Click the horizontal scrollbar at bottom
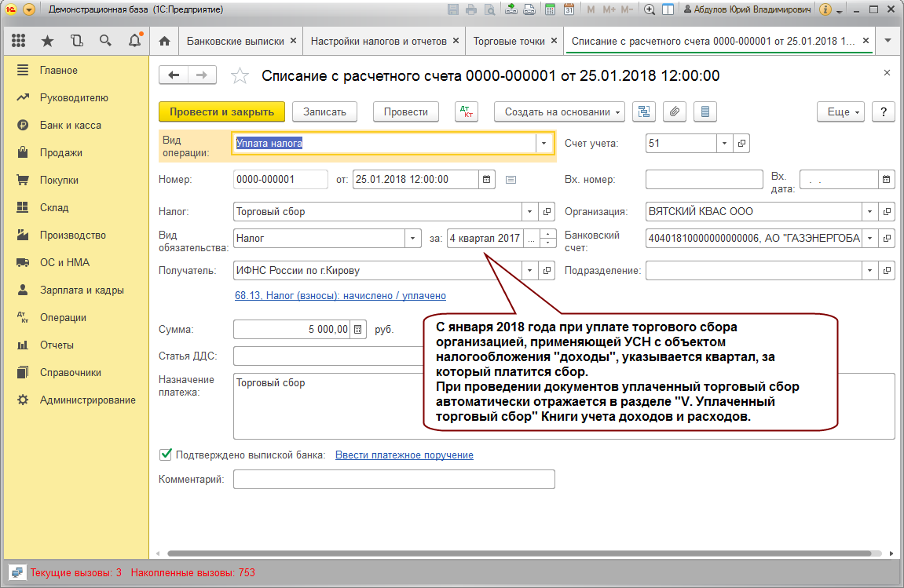Viewport: 904px width, 588px height. click(x=519, y=553)
